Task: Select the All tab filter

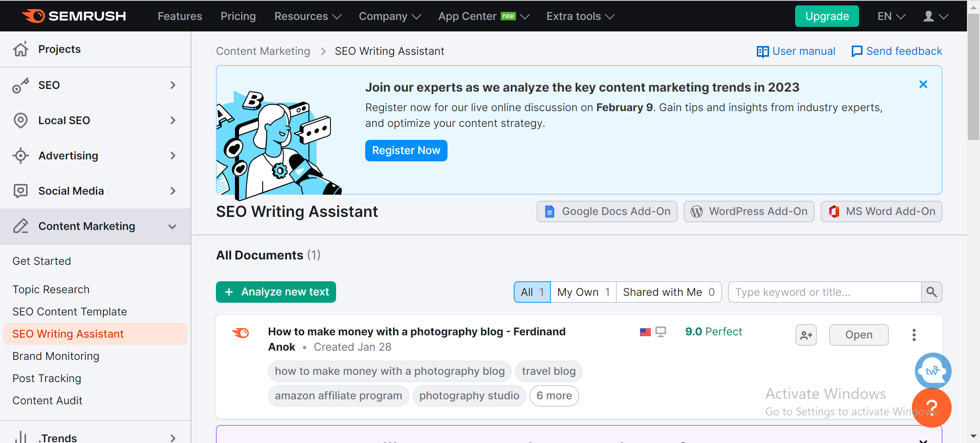Action: click(532, 292)
